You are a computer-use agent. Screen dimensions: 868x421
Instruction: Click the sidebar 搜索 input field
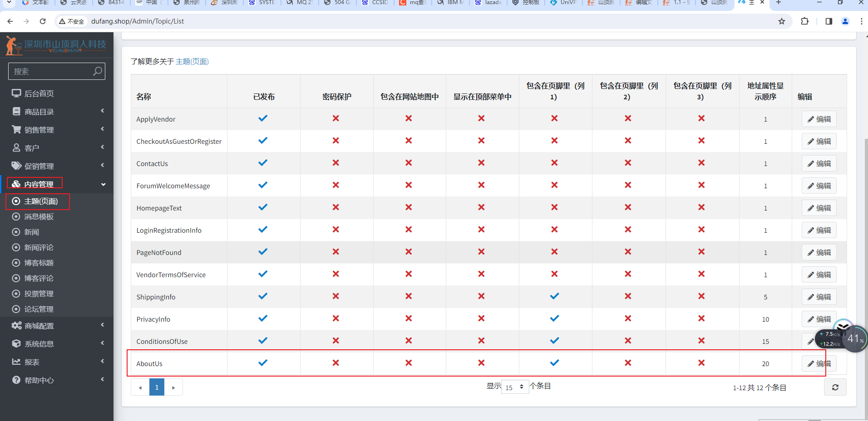tap(51, 71)
